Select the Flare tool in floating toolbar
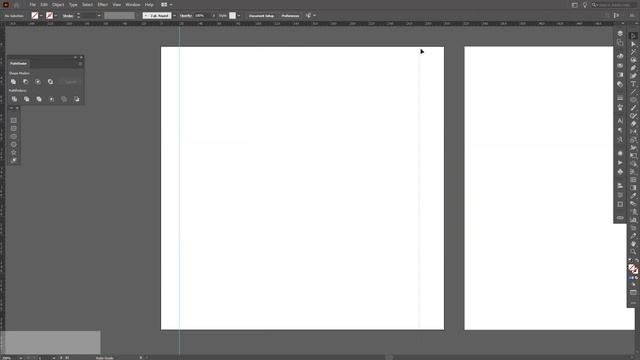Image resolution: width=640 pixels, height=360 pixels. pos(13,160)
